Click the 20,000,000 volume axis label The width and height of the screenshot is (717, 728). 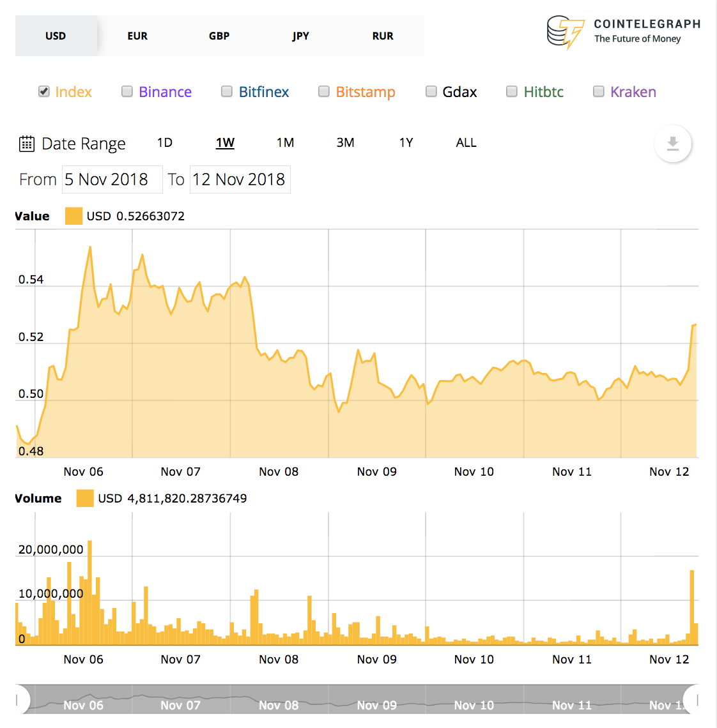point(50,549)
